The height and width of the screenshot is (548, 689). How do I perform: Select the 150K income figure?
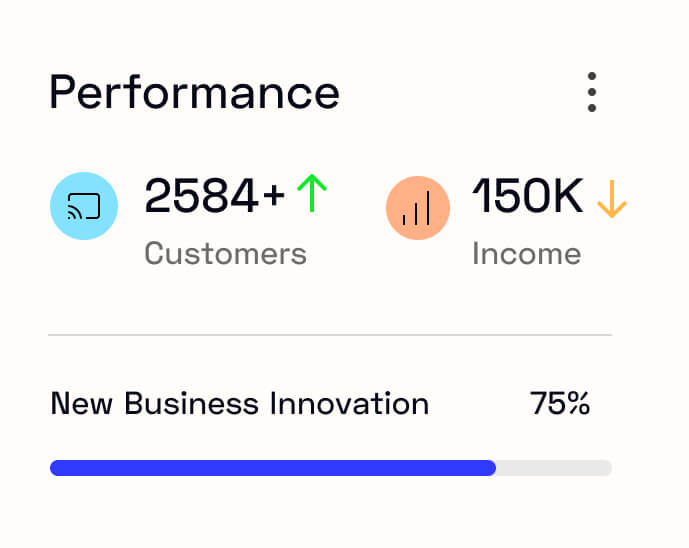pos(527,195)
